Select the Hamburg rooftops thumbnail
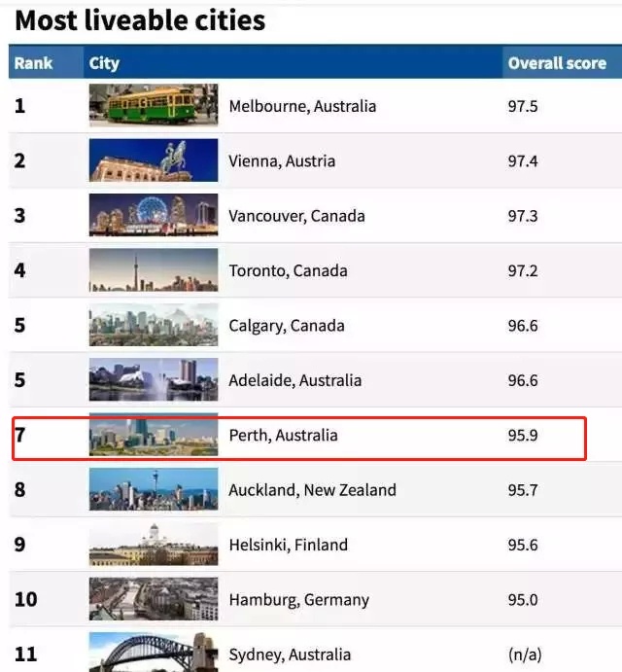The width and height of the screenshot is (622, 672). (x=154, y=599)
